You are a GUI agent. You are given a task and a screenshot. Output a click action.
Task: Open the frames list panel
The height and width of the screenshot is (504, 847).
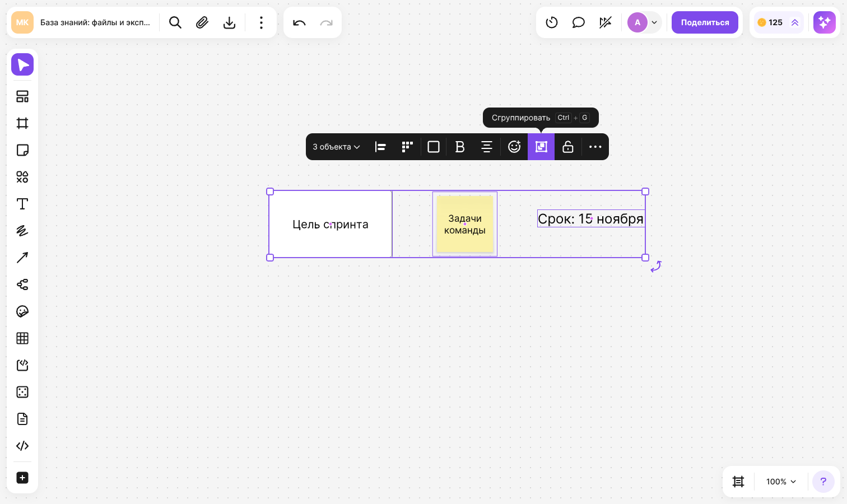[738, 482]
